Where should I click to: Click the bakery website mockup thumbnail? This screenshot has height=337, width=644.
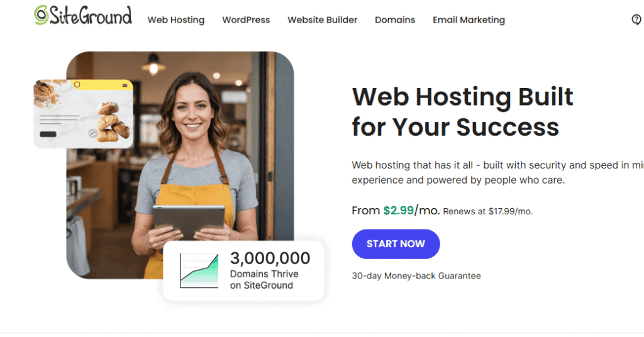(84, 114)
